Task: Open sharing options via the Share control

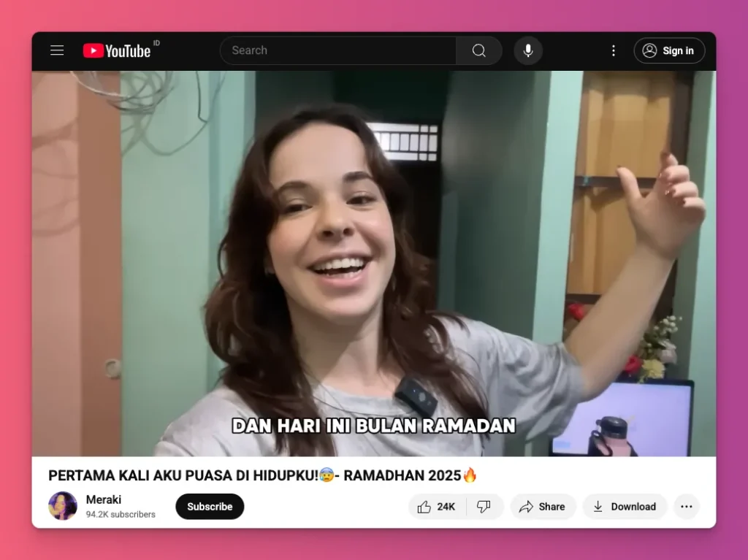Action: point(542,506)
